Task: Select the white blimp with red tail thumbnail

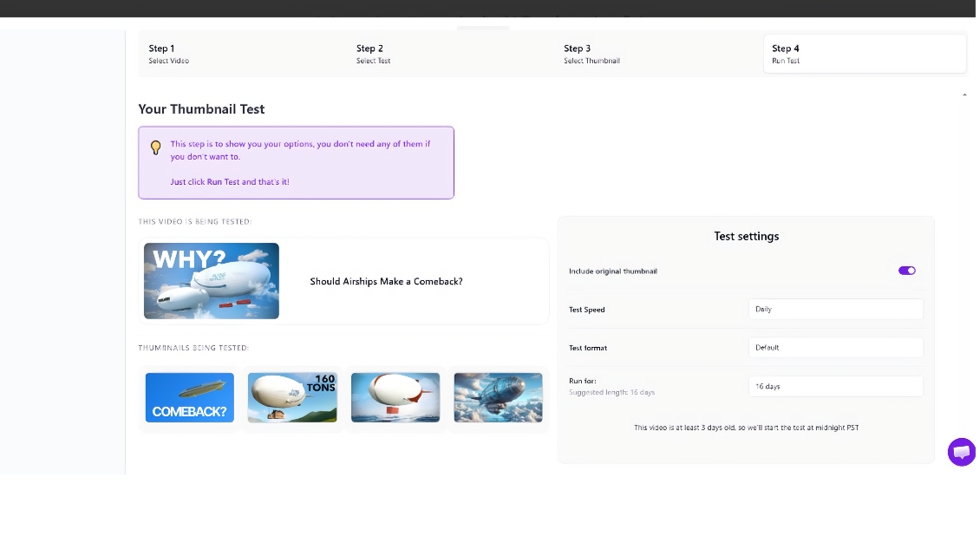Action: point(395,397)
